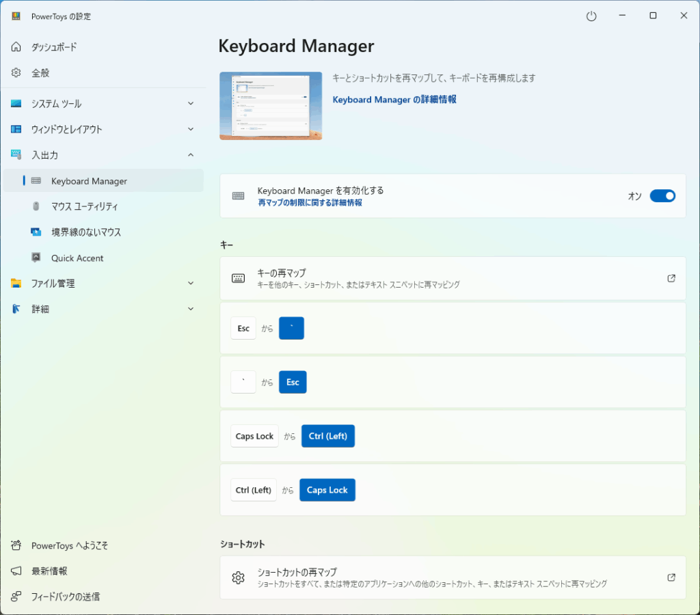
Task: Click the PowerToys へようこそ icon
Action: tap(16, 545)
